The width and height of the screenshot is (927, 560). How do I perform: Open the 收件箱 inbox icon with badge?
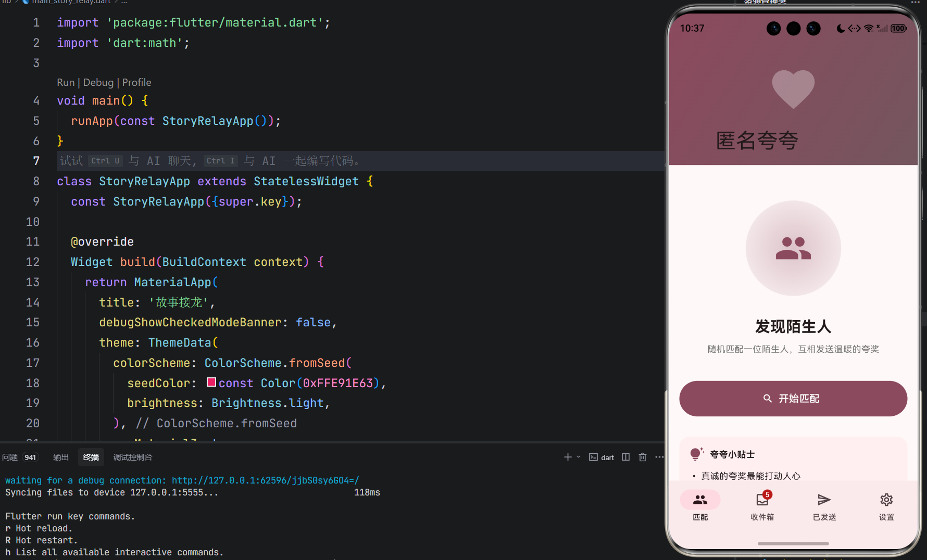[x=763, y=499]
